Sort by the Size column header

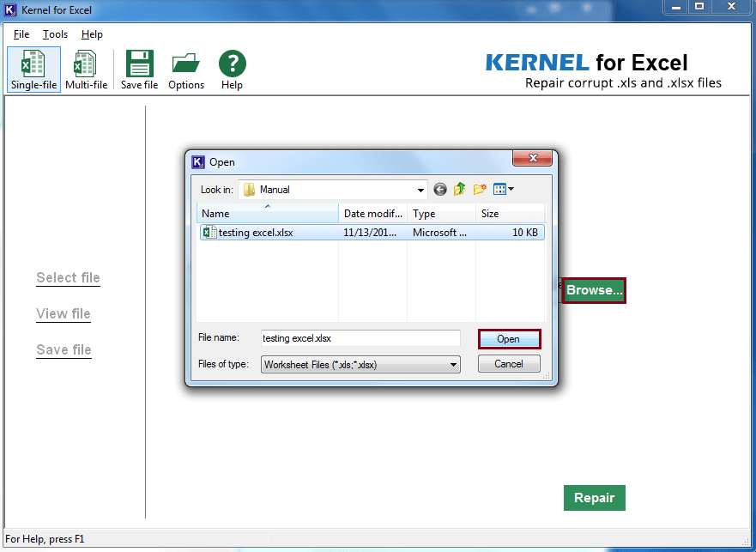coord(510,213)
